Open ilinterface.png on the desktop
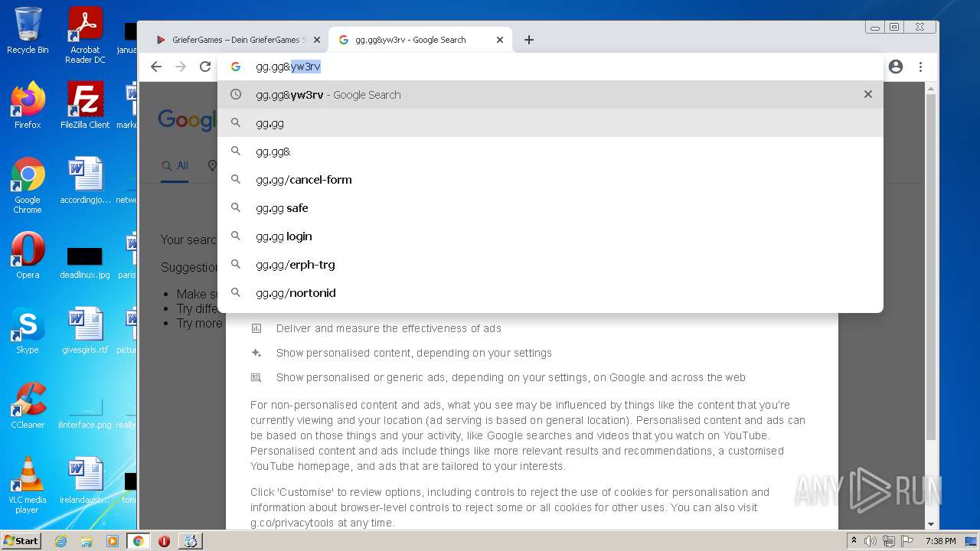The image size is (980, 551). click(x=85, y=413)
